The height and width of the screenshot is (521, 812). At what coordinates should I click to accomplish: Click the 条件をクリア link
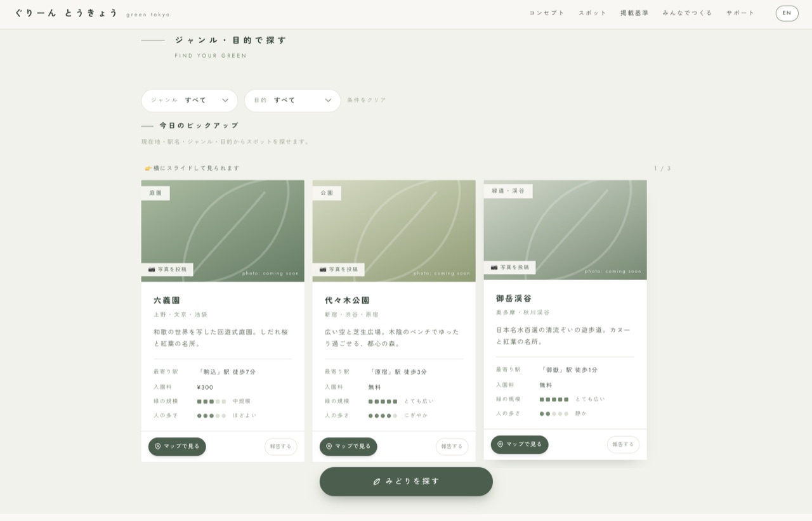coord(367,100)
